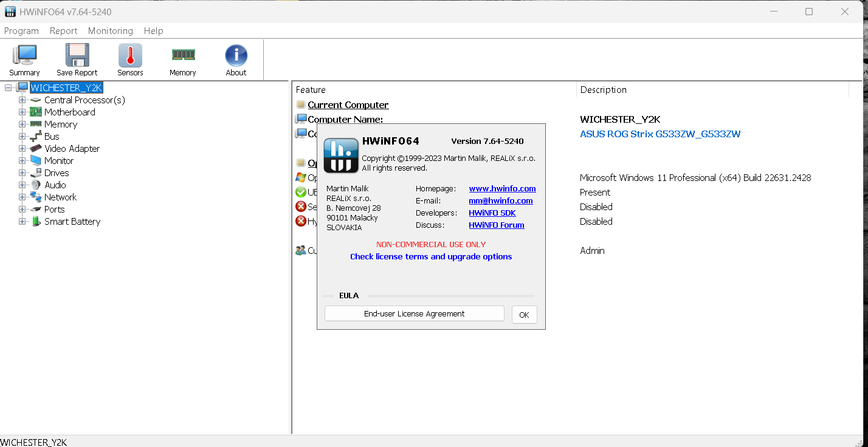This screenshot has width=868, height=447.
Task: Open the End-user License Agreement
Action: click(415, 314)
